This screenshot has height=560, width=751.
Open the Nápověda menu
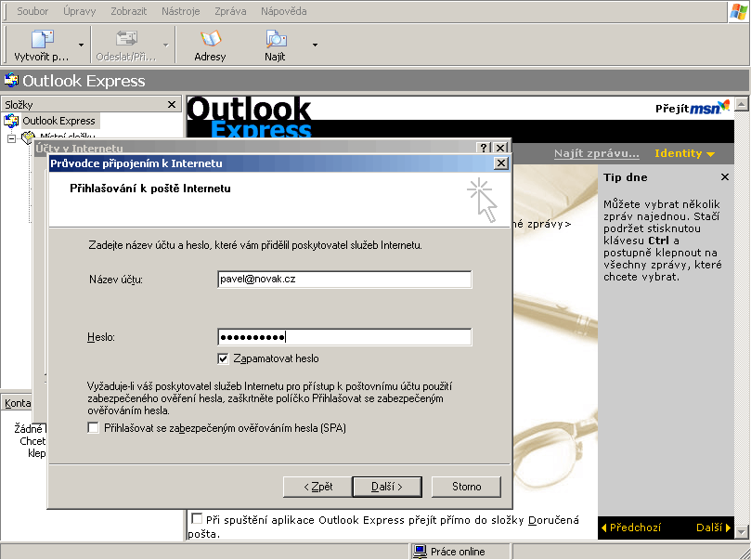click(283, 11)
